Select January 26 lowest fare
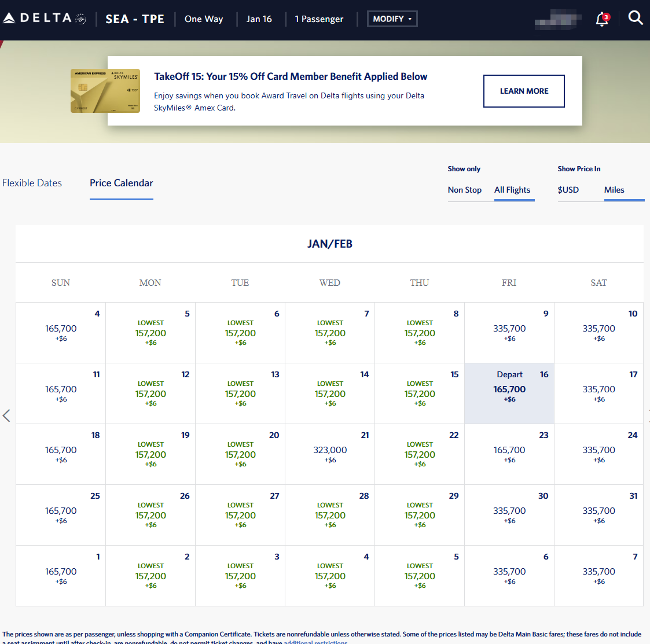 tap(150, 515)
